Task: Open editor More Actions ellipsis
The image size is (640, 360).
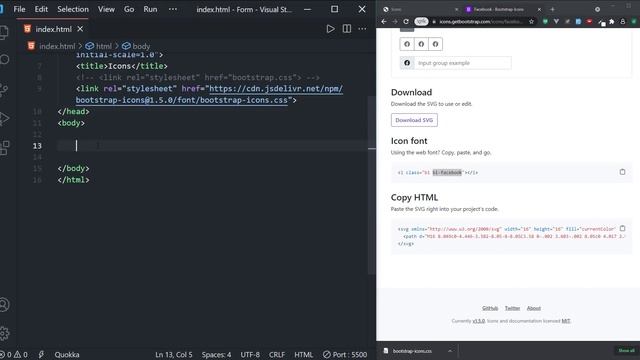Action: (362, 29)
